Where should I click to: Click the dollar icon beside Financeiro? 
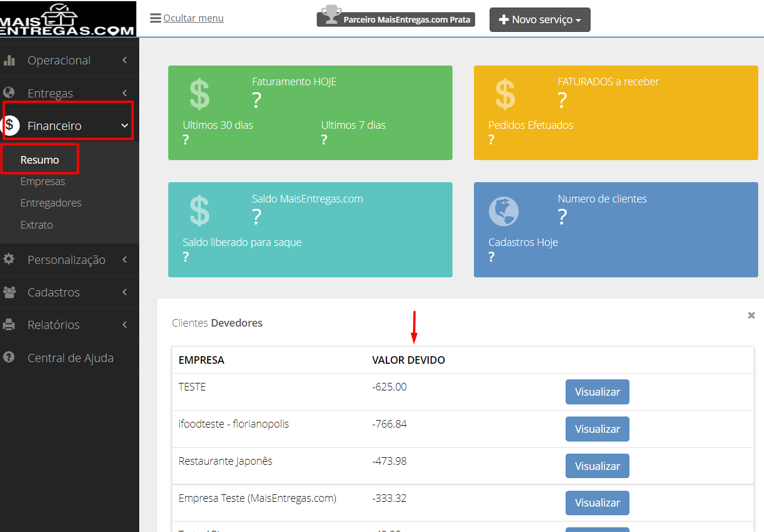[10, 125]
